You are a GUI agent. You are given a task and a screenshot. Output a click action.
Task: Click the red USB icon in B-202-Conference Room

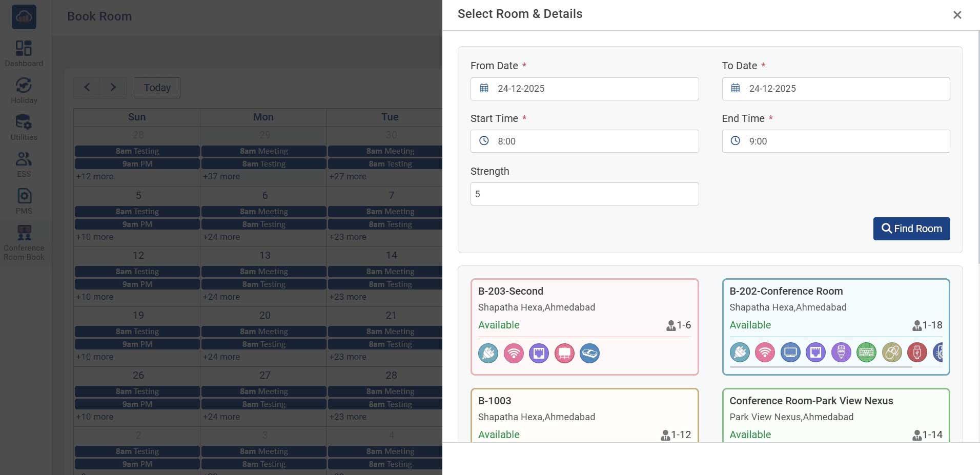tap(917, 353)
